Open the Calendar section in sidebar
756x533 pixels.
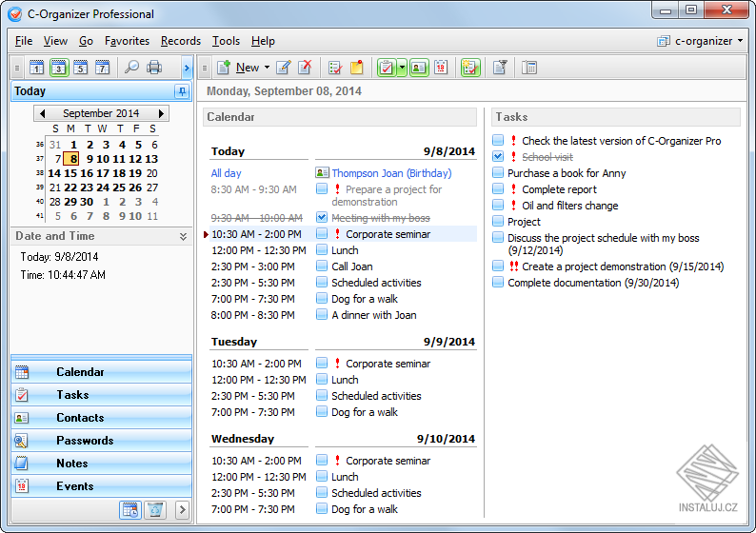point(101,372)
